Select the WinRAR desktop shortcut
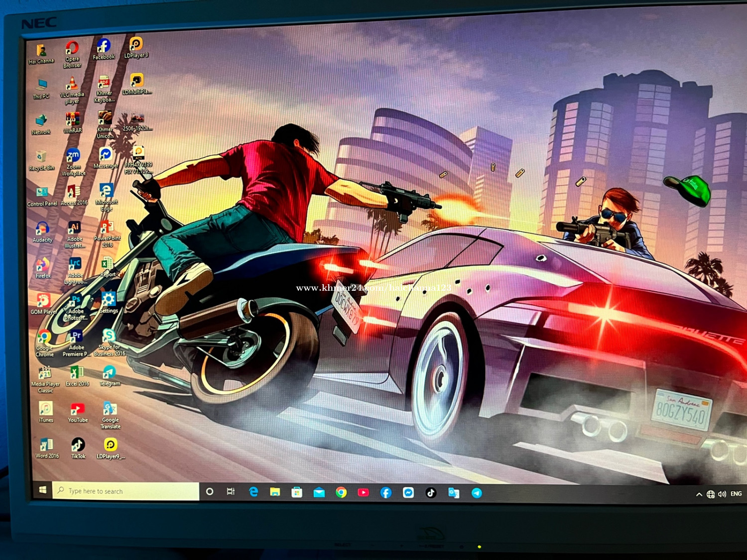The height and width of the screenshot is (560, 747). 73,123
